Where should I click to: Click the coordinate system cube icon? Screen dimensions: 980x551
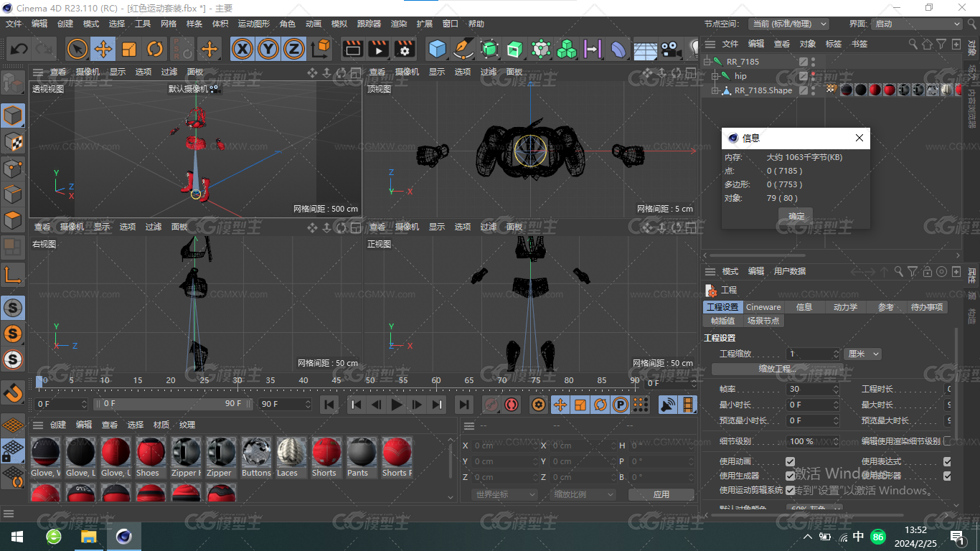tap(321, 49)
